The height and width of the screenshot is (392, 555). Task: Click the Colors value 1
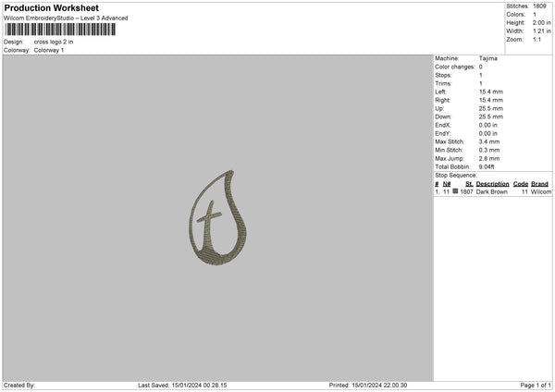point(535,15)
